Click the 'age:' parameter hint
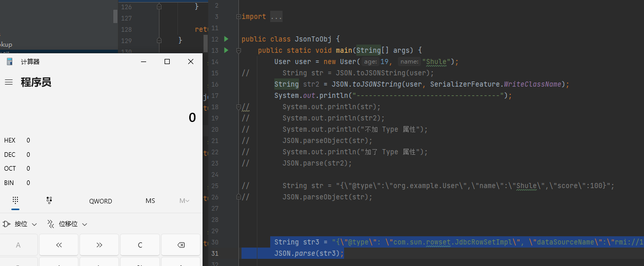 tap(370, 62)
